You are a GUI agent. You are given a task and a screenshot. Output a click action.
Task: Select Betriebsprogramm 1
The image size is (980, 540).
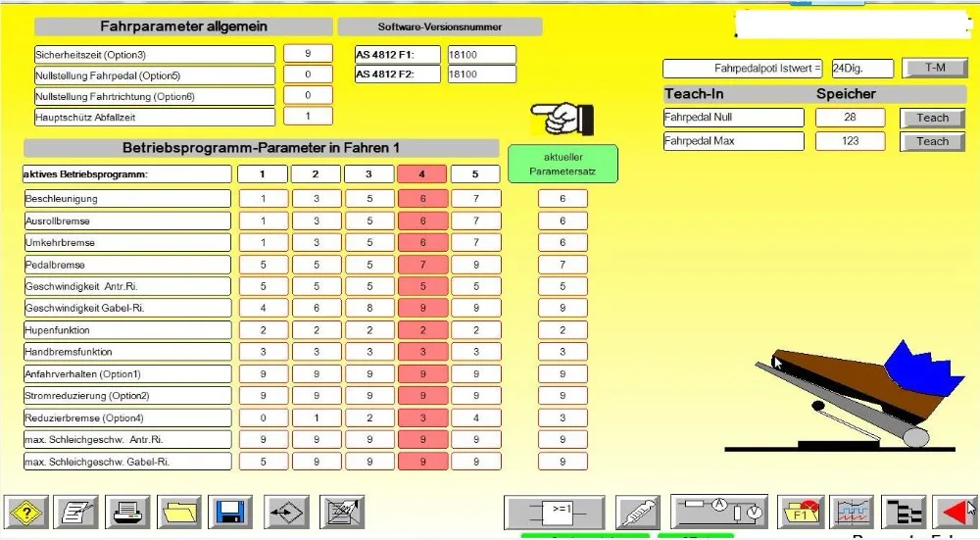tap(263, 174)
